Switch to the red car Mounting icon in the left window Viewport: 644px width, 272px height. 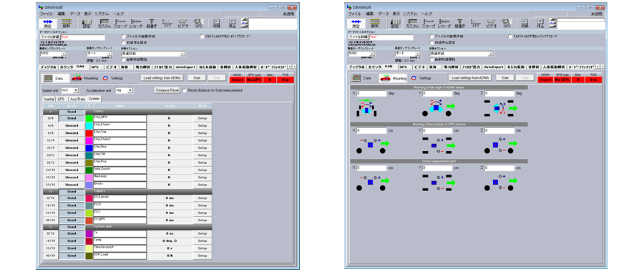tap(76, 77)
